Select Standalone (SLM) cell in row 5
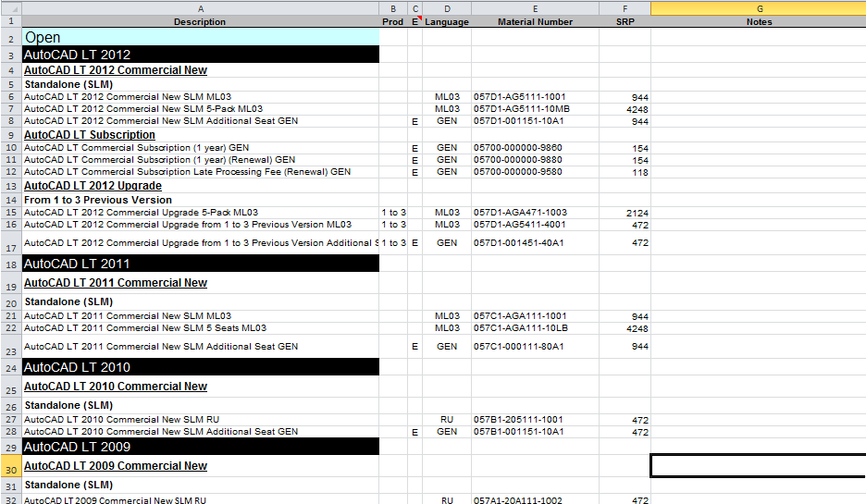 [201, 84]
